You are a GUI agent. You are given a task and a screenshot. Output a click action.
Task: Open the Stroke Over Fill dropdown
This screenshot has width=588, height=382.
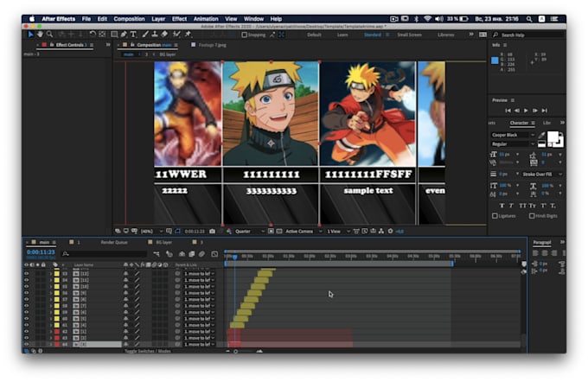(542, 175)
